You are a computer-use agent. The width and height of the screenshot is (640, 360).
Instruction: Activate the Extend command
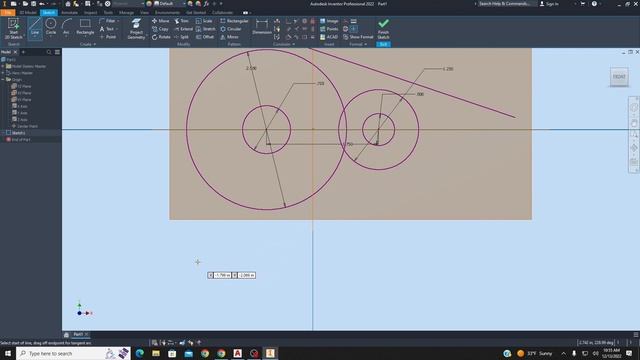pyautogui.click(x=183, y=29)
